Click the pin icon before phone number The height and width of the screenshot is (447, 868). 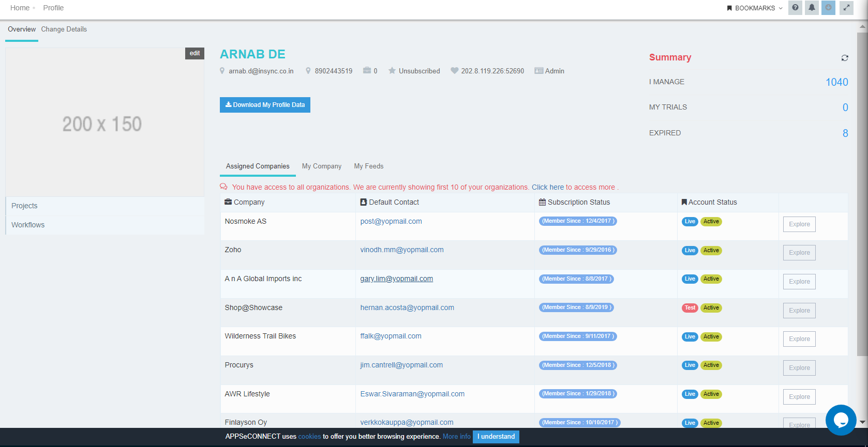tap(308, 71)
